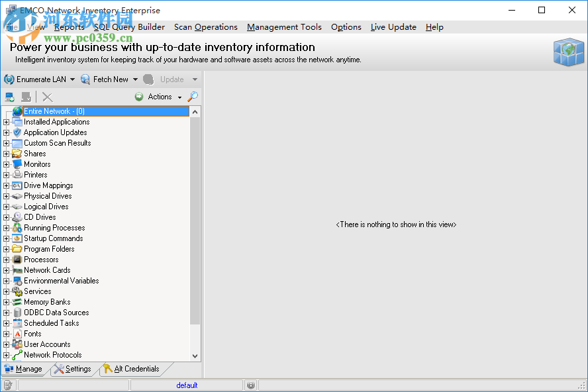The width and height of the screenshot is (588, 392).
Task: Select the Enumerate LAN icon
Action: click(x=8, y=79)
